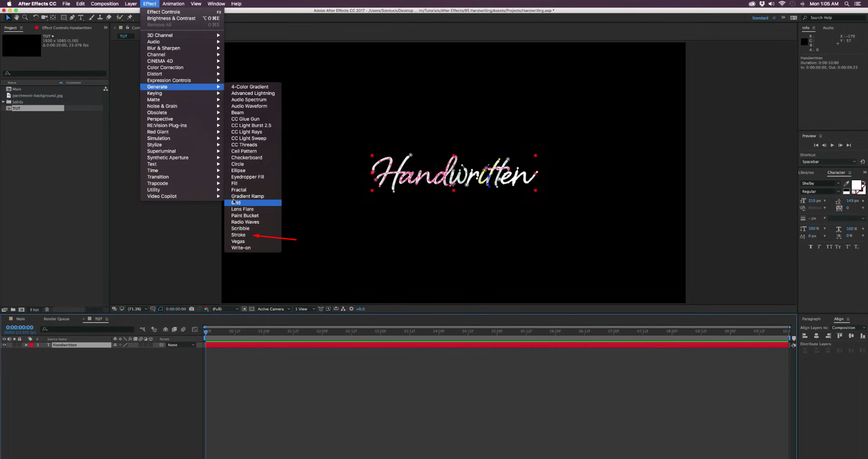868x459 pixels.
Task: Click the red label color of Handwritten layer
Action: [31, 345]
